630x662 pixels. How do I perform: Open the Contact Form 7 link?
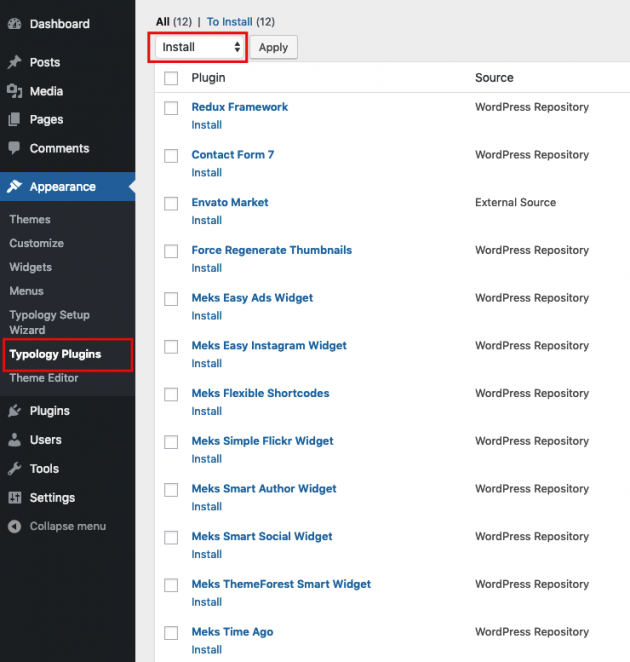(x=233, y=155)
